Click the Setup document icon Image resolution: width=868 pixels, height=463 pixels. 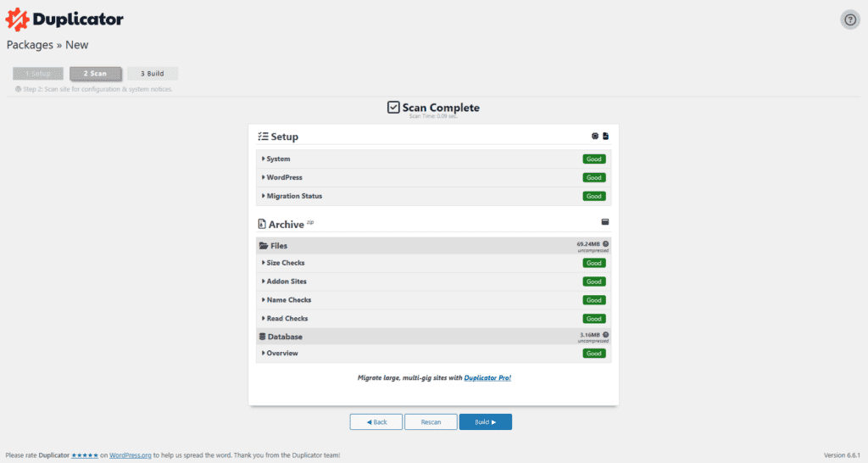tap(605, 137)
